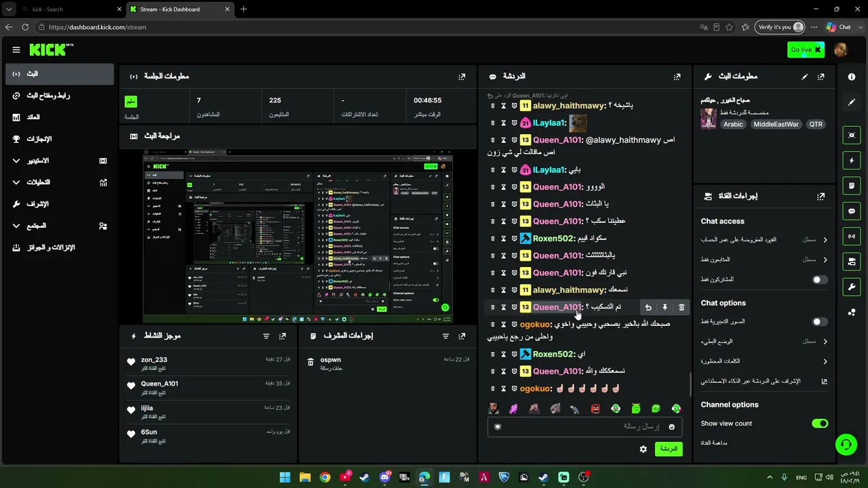Screen dimensions: 868x488
Task: Click the Kick logo
Action: tap(51, 49)
